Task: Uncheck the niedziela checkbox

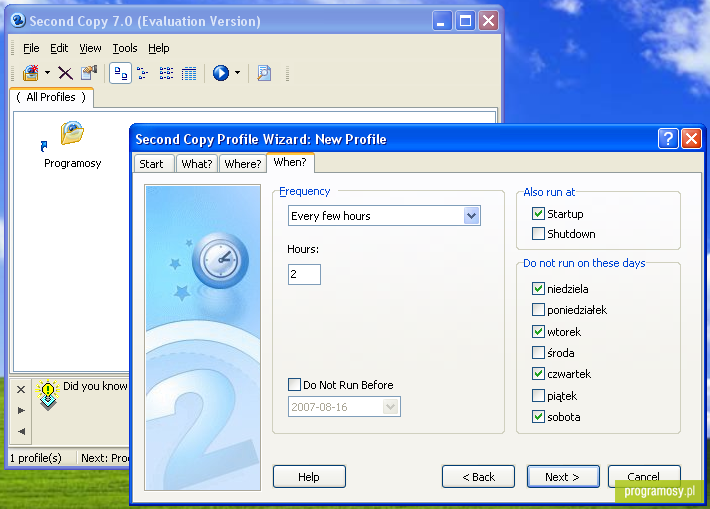Action: (x=538, y=288)
